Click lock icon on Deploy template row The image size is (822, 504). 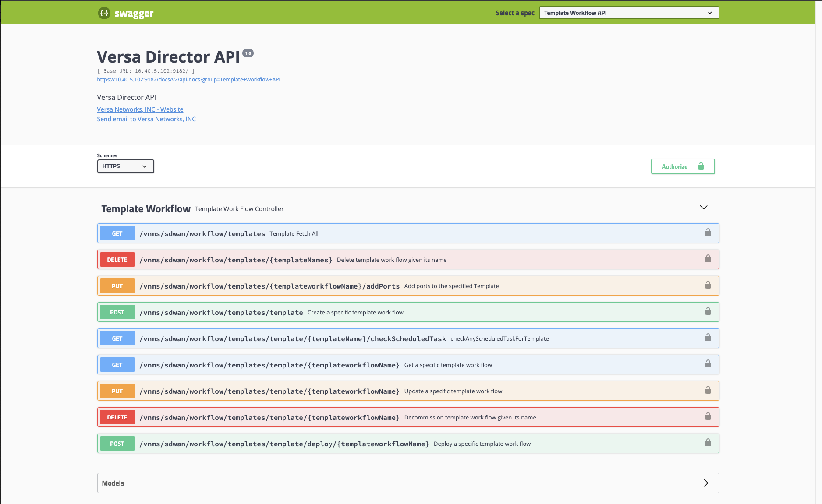tap(708, 443)
